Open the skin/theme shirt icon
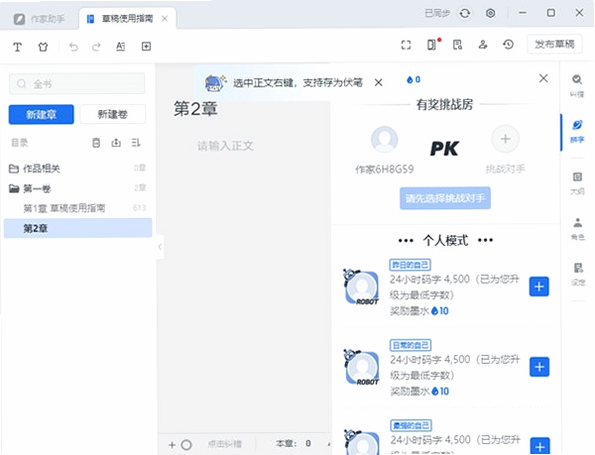Viewport: 595px width, 455px height. click(43, 47)
